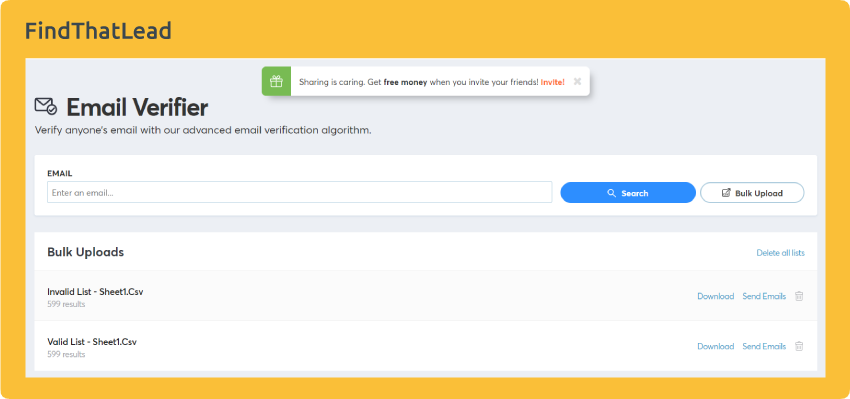This screenshot has height=399, width=850.
Task: Send Emails for the Valid List row
Action: [764, 346]
